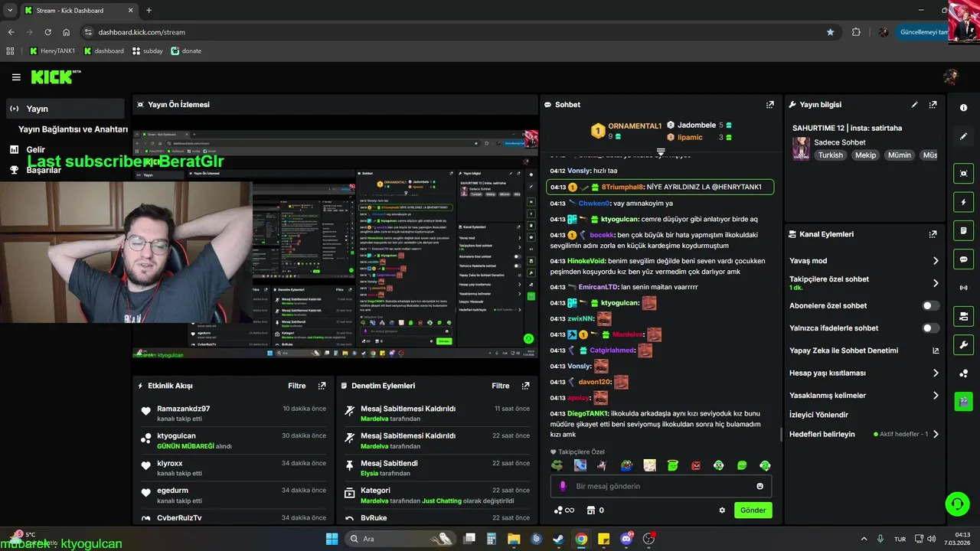The width and height of the screenshot is (980, 551).
Task: Enable Abonelere özel sohbet toggle
Action: [930, 305]
